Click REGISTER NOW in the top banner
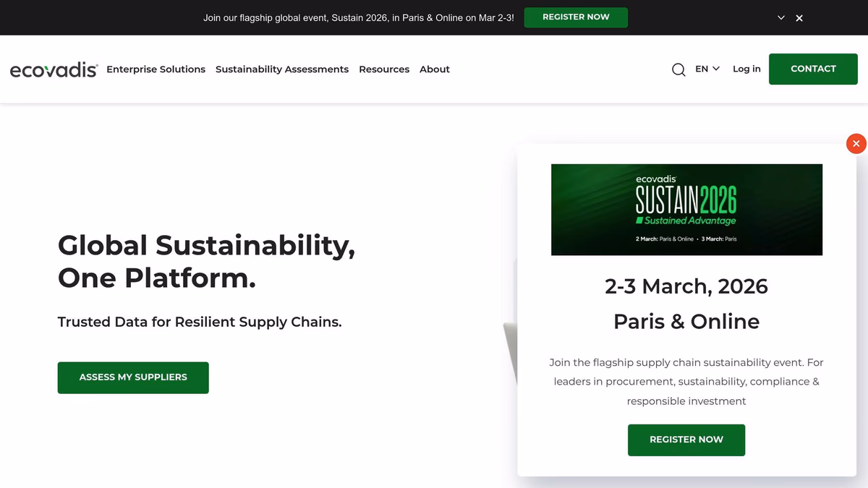 (576, 17)
